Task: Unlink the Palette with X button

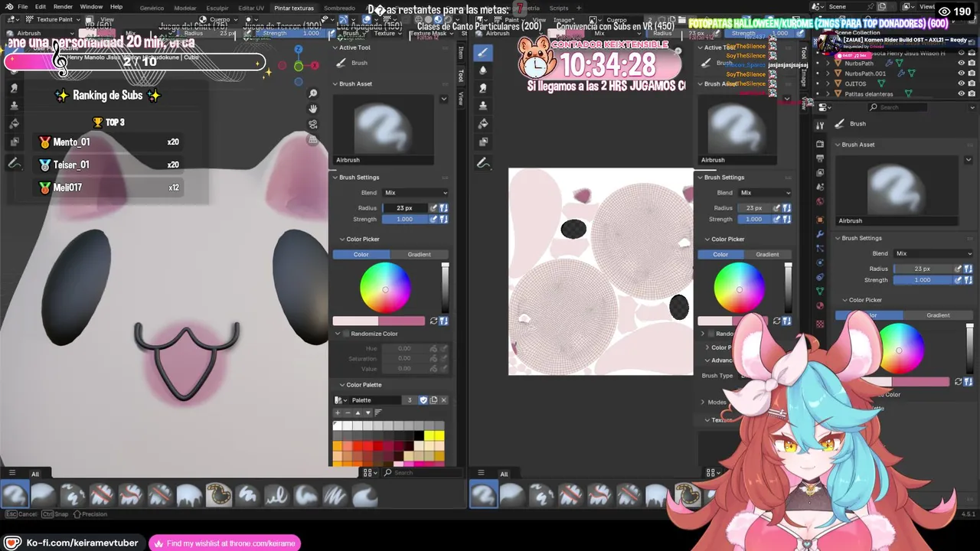Action: point(443,400)
